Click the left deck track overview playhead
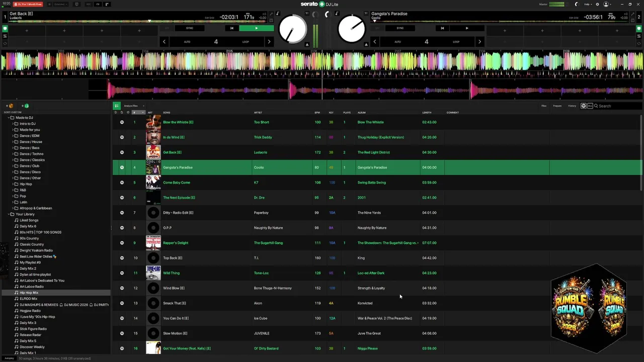The height and width of the screenshot is (362, 644). [149, 21]
